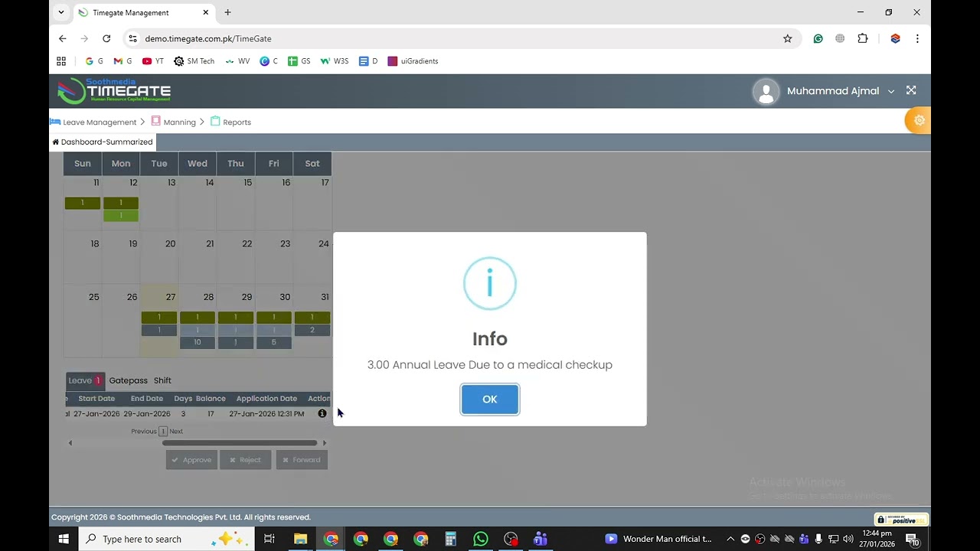Click the right scroll arrow under table
The height and width of the screenshot is (551, 980).
325,443
